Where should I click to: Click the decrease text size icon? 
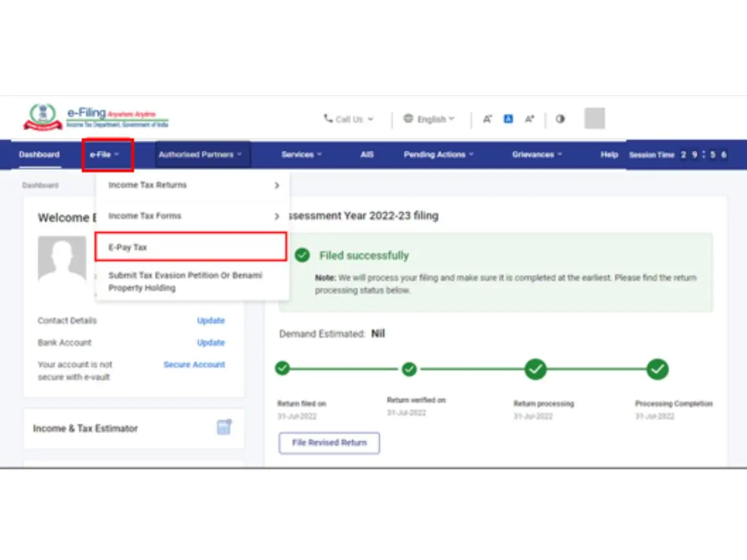pyautogui.click(x=487, y=118)
